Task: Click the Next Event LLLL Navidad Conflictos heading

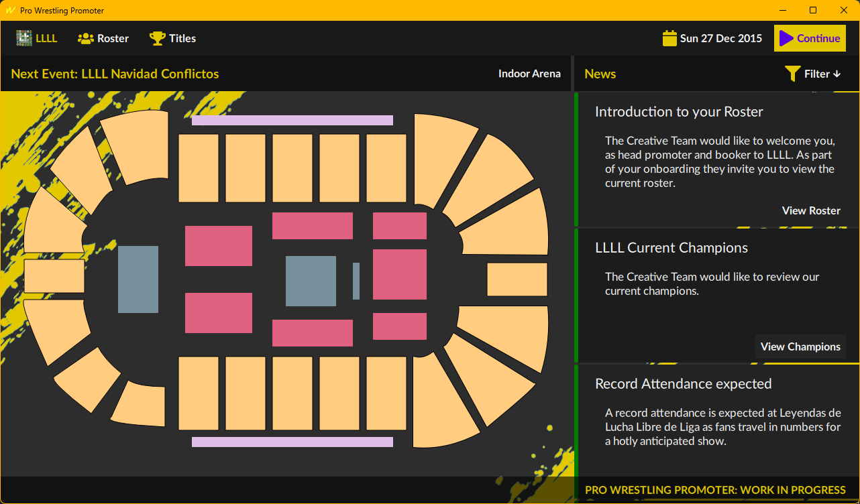Action: pos(115,74)
